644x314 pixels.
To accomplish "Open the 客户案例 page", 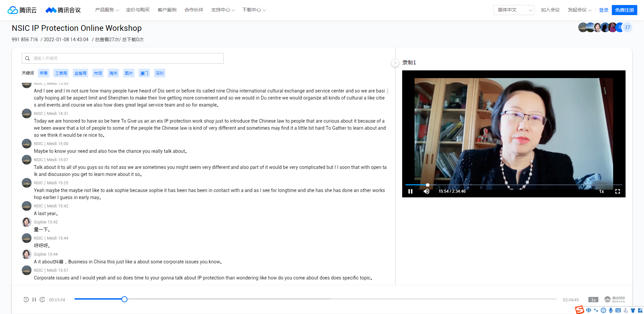I will coord(167,10).
